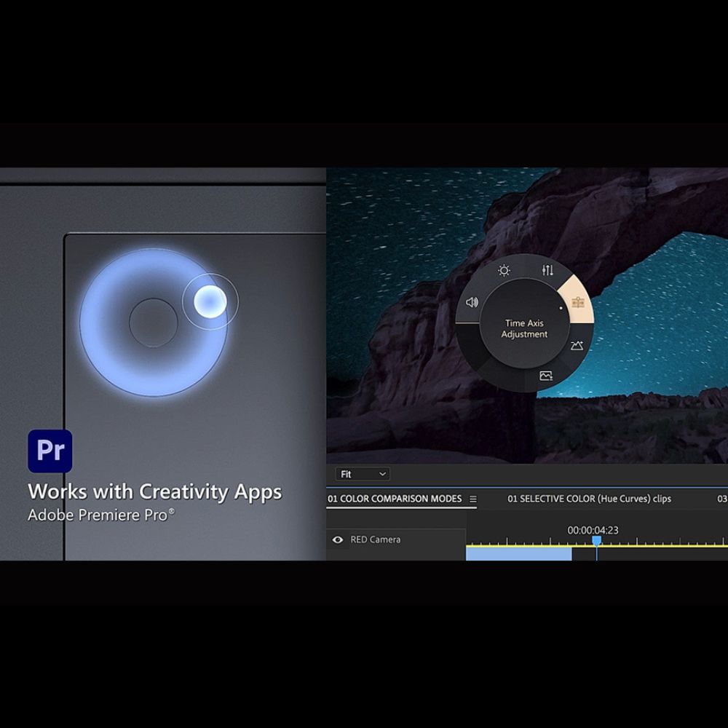Toggle RED Camera track visibility eye

click(338, 540)
